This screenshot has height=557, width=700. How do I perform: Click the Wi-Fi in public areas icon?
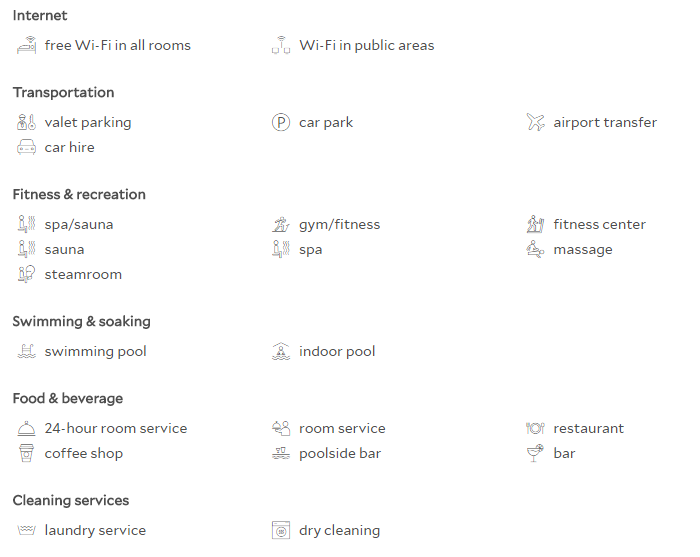(281, 45)
